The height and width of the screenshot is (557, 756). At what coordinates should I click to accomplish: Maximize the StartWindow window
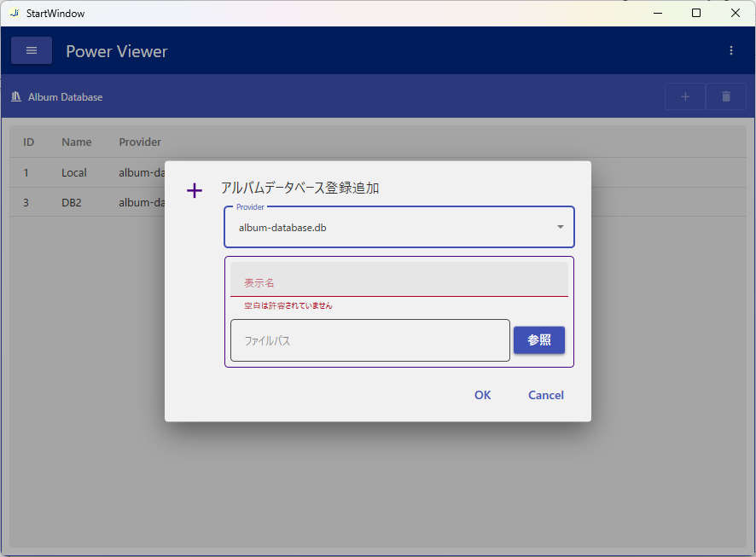(x=696, y=13)
